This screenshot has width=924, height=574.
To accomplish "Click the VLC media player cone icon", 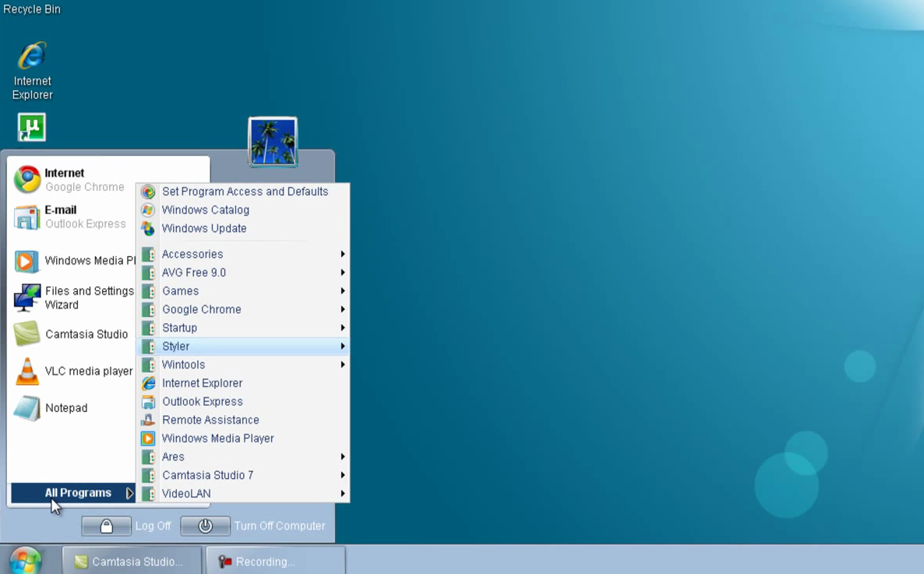I will pyautogui.click(x=26, y=372).
